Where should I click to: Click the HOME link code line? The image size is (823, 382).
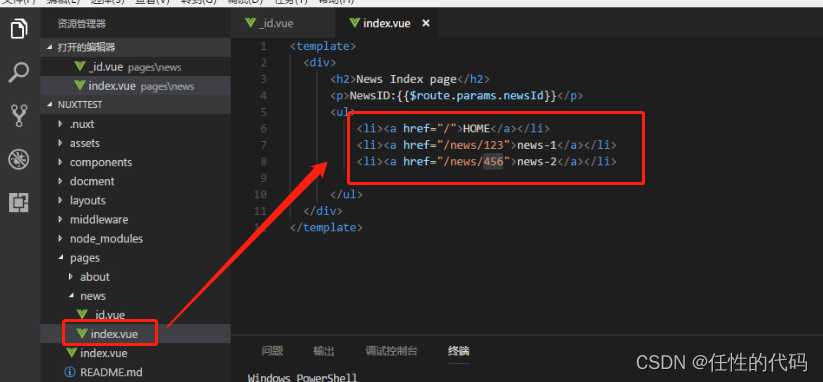tap(453, 129)
